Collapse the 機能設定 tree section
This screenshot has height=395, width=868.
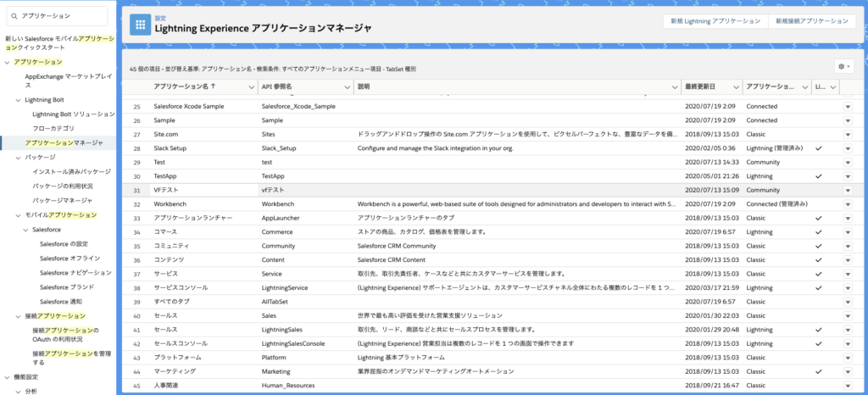tap(7, 376)
